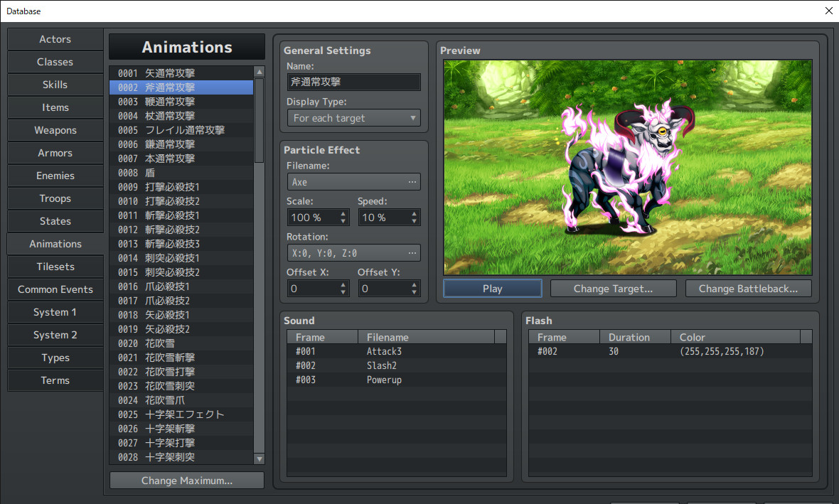This screenshot has width=839, height=504.
Task: Decrement Speed using the down arrow
Action: [413, 220]
